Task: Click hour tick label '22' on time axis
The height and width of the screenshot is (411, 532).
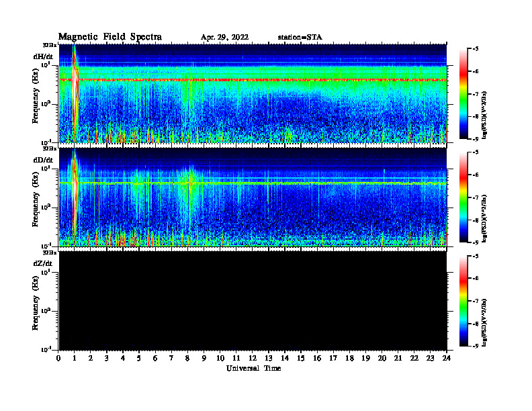Action: click(414, 359)
